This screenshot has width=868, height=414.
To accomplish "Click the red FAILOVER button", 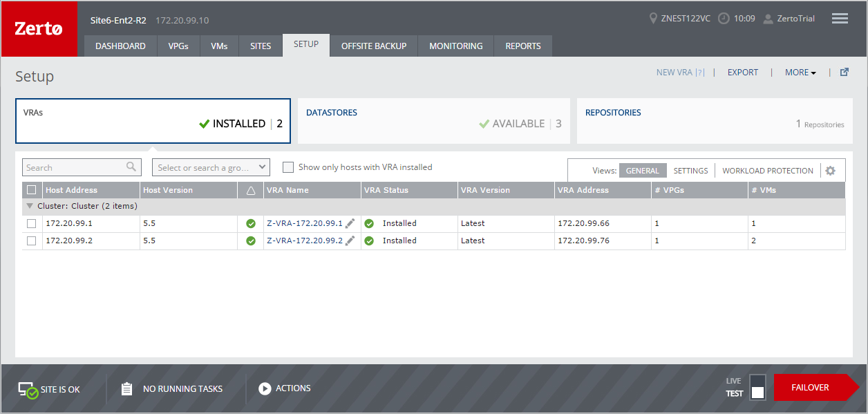I will click(816, 387).
